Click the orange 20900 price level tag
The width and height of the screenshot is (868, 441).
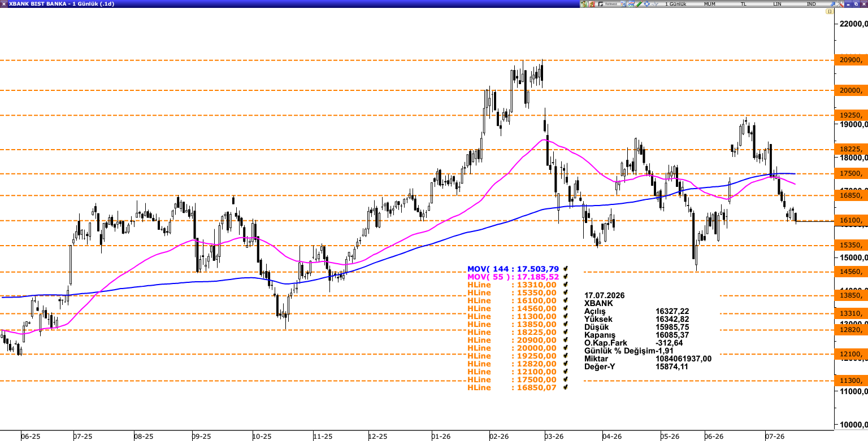(850, 60)
